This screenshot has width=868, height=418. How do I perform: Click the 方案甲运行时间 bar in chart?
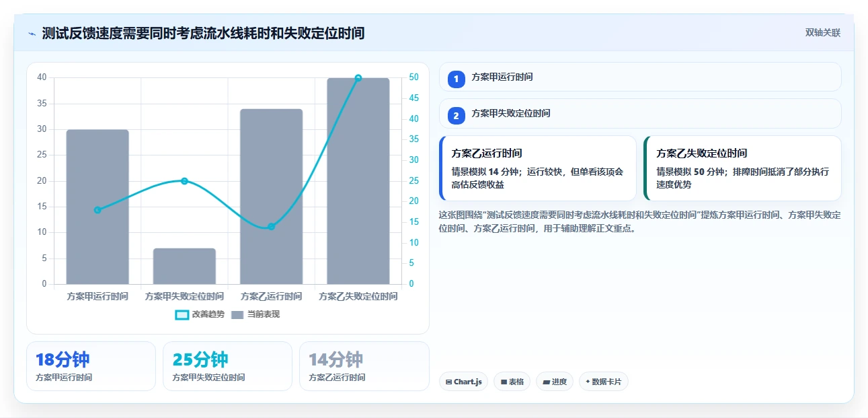tap(97, 207)
